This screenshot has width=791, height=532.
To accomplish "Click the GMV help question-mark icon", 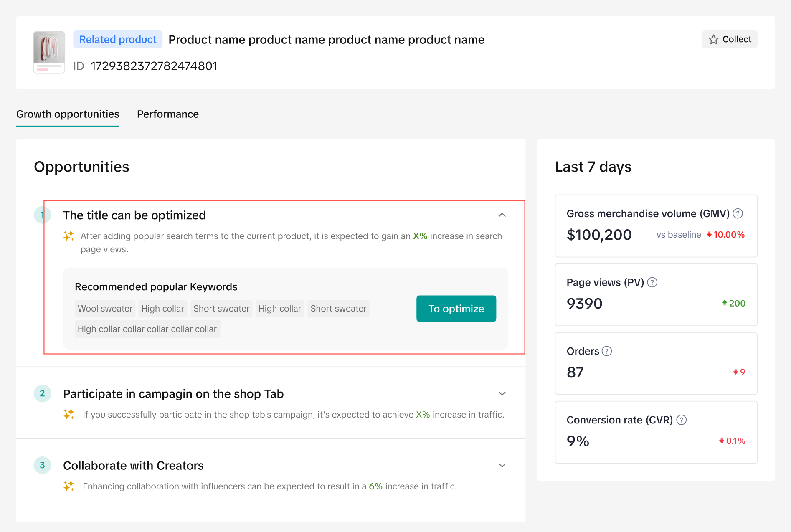I will [x=738, y=214].
